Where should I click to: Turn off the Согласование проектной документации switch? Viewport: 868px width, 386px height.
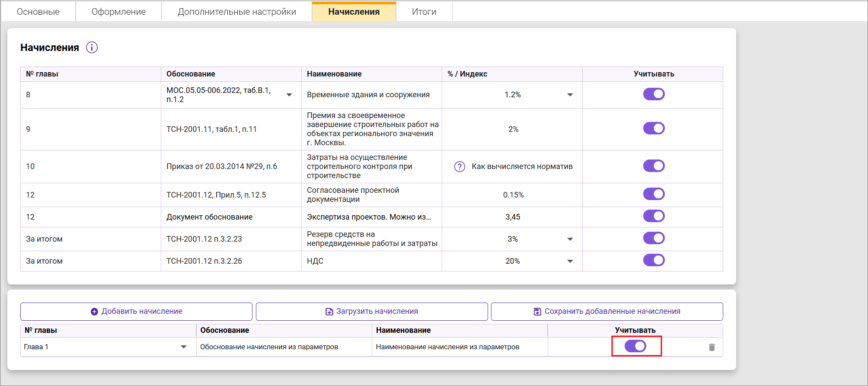pos(653,194)
